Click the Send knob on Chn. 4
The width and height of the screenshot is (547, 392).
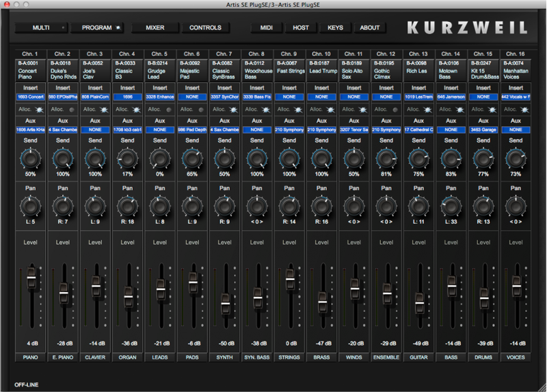pos(127,159)
